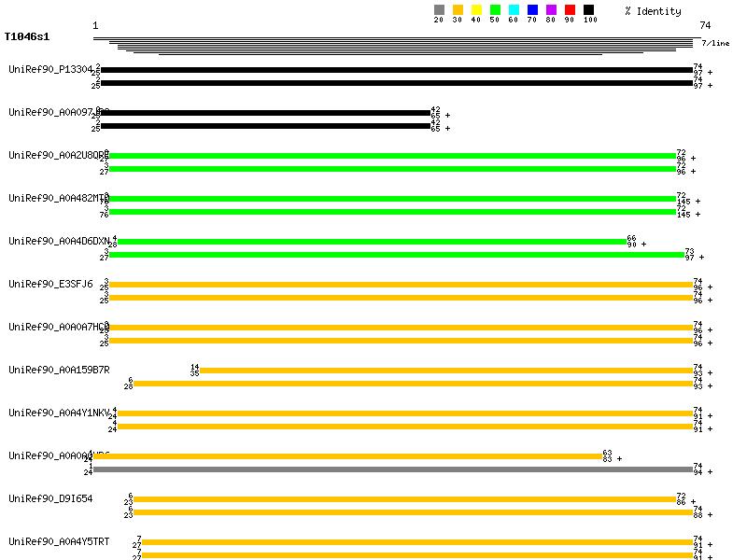The image size is (747, 560).
Task: Select the T1046s1 query name
Action: point(27,37)
